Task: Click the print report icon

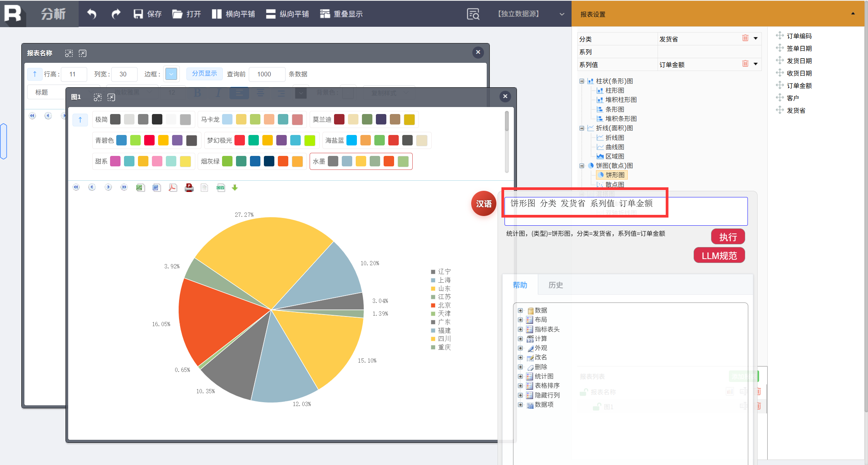Action: click(189, 188)
